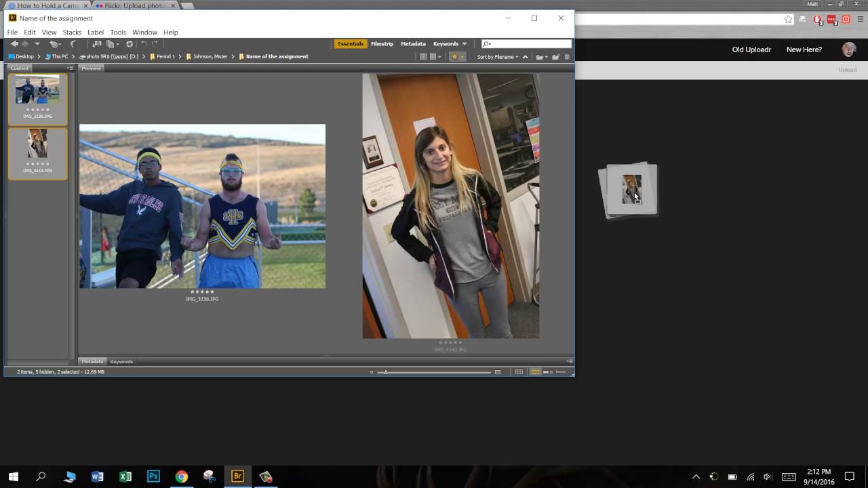
Task: Rotate 90 degrees clockwise
Action: point(155,44)
